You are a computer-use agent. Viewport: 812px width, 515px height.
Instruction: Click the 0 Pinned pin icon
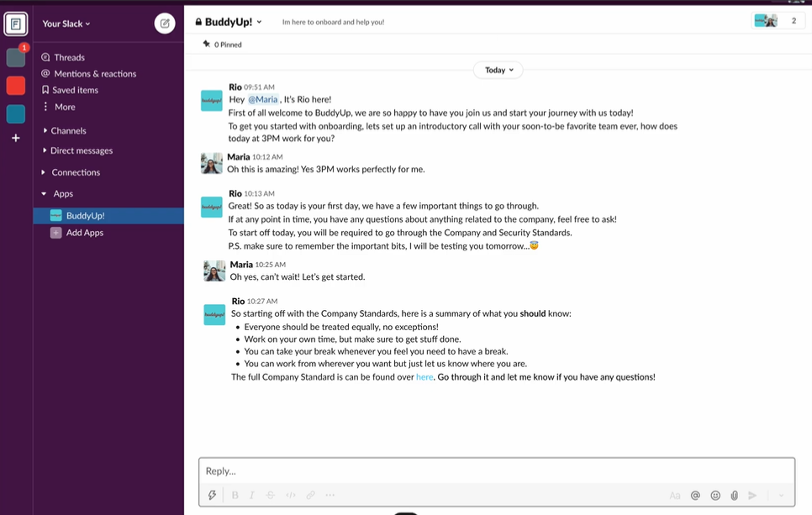click(x=207, y=44)
